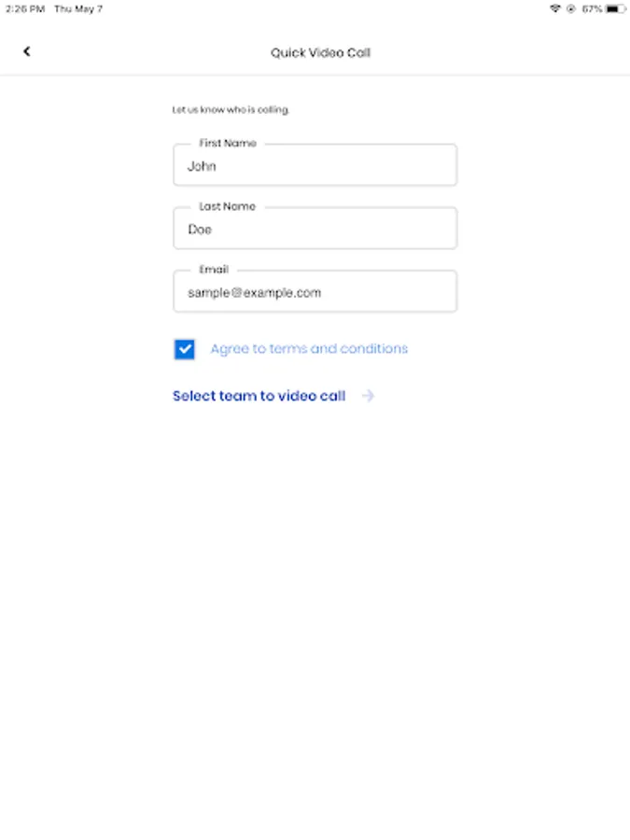Screen dimensions: 630x840
Task: Go back using the header arrow
Action: (27, 51)
